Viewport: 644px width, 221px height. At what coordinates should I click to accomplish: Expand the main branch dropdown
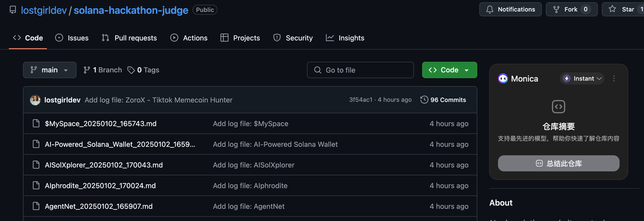49,70
